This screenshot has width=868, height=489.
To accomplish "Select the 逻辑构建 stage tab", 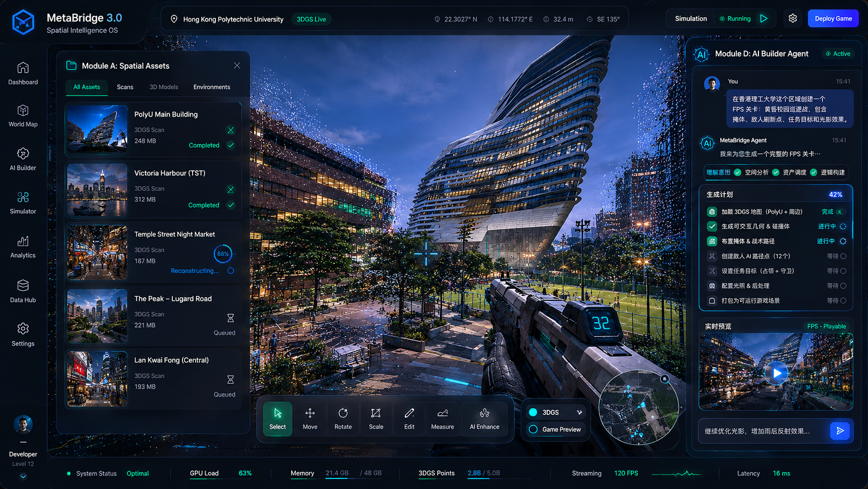I will (x=833, y=173).
